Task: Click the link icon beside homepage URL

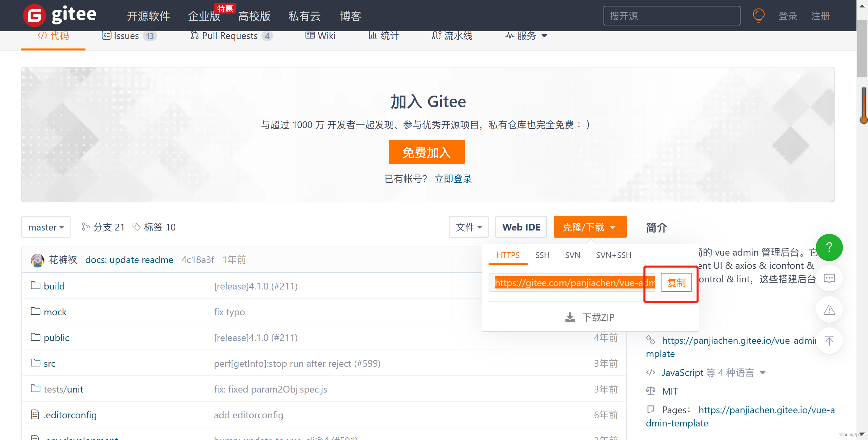Action: [x=650, y=339]
